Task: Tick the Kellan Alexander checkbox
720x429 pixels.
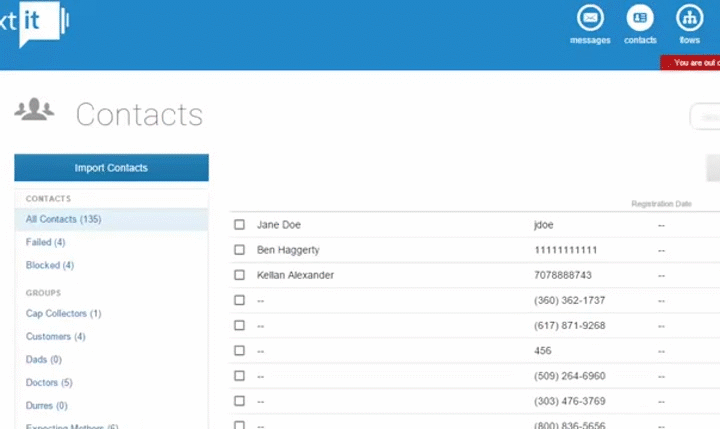Action: pos(239,275)
